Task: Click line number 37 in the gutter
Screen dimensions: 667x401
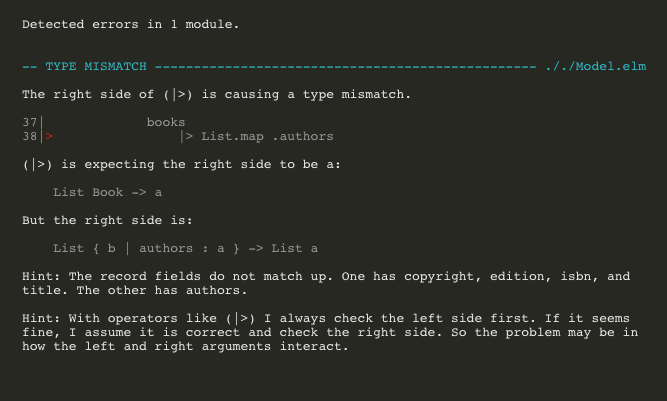Action: (x=30, y=122)
